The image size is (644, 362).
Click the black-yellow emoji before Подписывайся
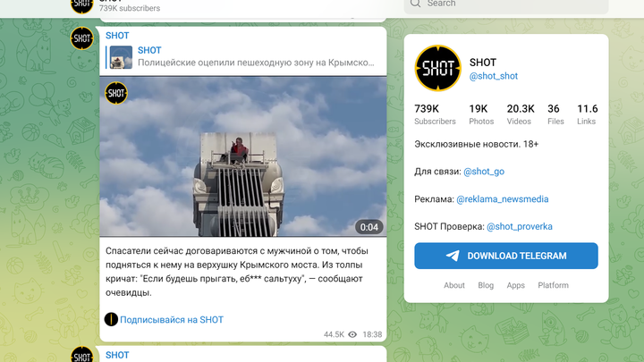(111, 319)
